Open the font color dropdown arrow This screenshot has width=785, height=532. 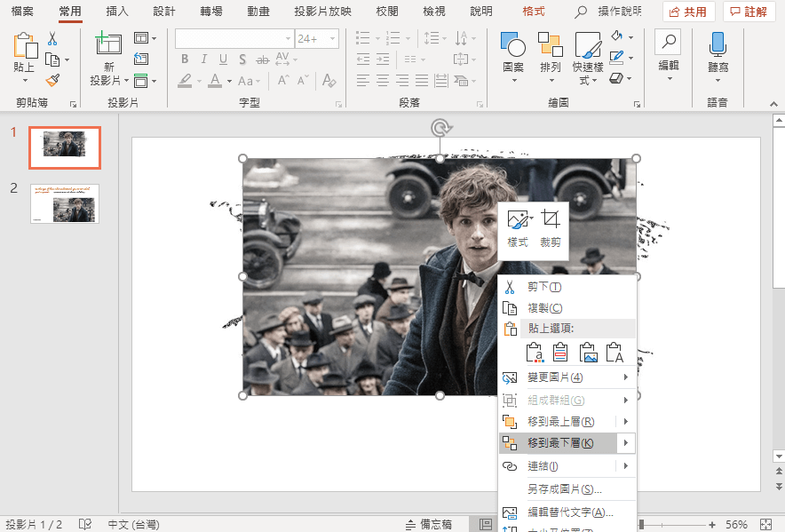[x=229, y=81]
